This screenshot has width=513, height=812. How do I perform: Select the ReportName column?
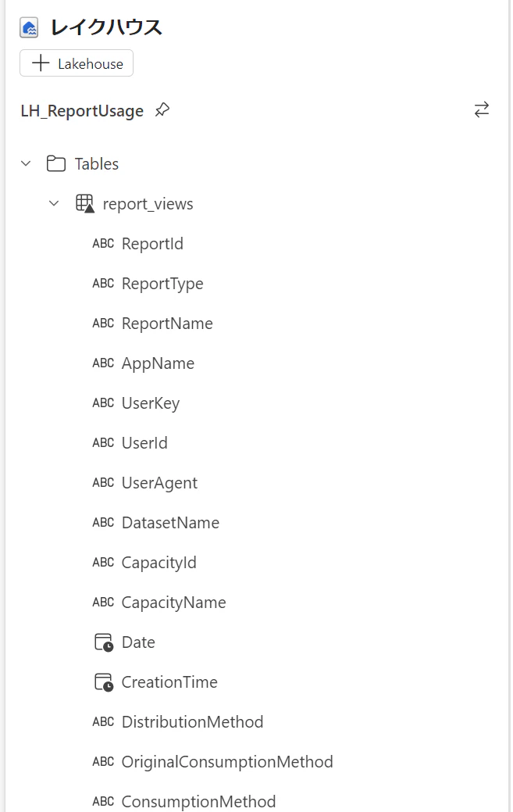[x=167, y=324]
